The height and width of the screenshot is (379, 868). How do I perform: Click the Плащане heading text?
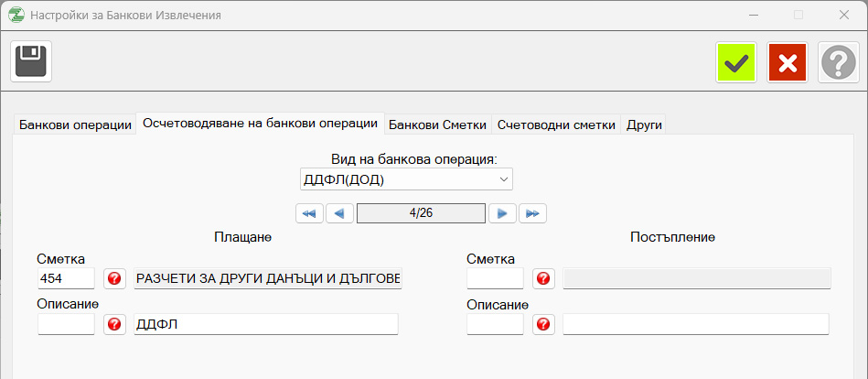tap(243, 237)
